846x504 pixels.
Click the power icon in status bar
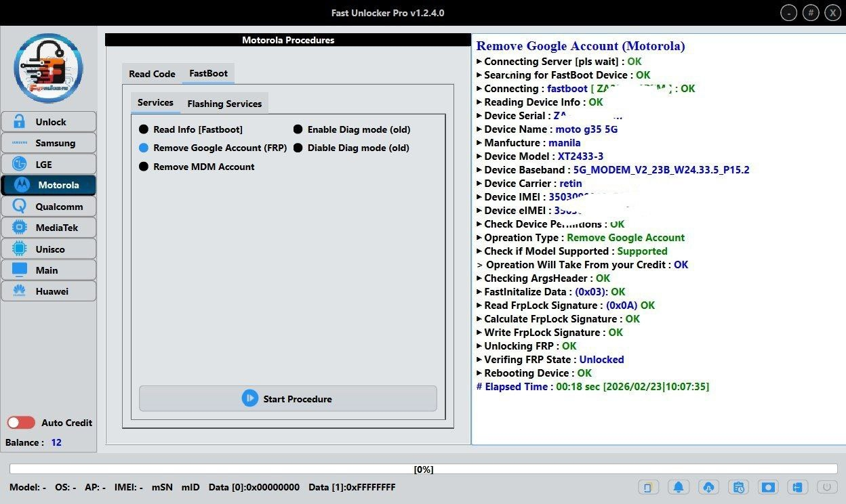(x=826, y=487)
